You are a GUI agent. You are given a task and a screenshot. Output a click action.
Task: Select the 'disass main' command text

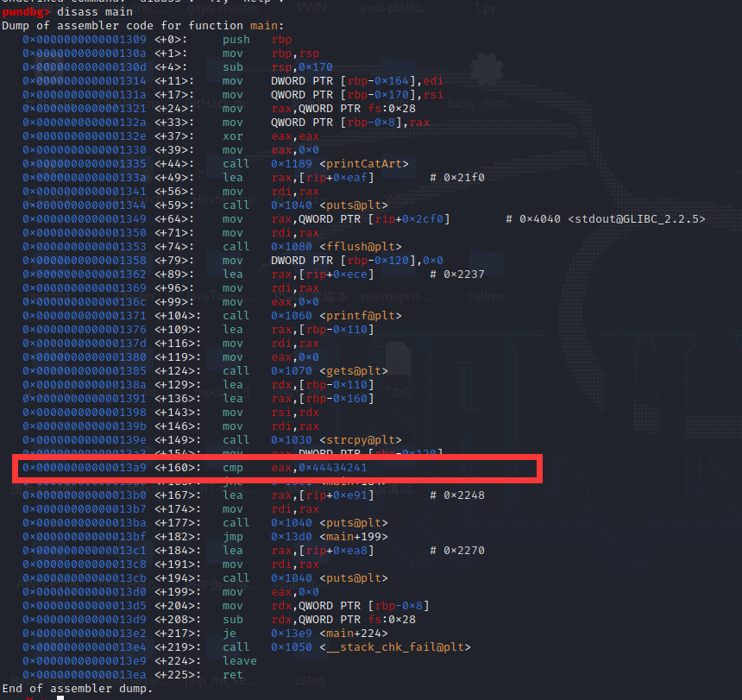[95, 12]
